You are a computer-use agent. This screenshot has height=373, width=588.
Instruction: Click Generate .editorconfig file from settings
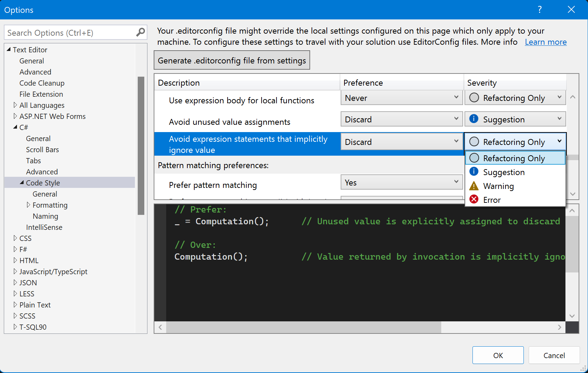coord(232,60)
